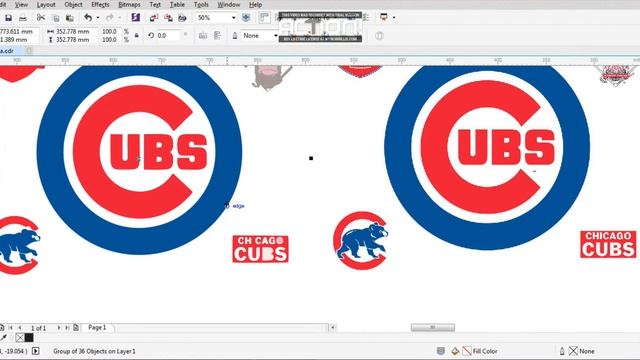This screenshot has height=360, width=640.
Task: Expand the zoom level 50% dropdown
Action: tap(233, 18)
